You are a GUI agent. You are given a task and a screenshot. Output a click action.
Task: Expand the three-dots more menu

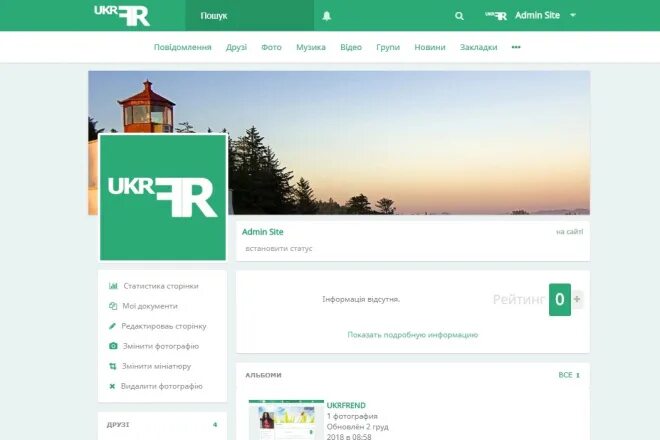pos(516,47)
